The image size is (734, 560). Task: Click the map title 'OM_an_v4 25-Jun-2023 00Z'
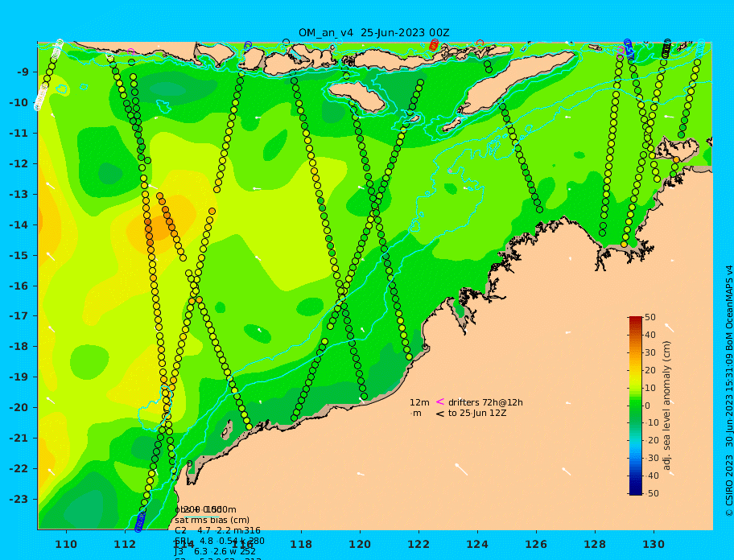point(374,33)
